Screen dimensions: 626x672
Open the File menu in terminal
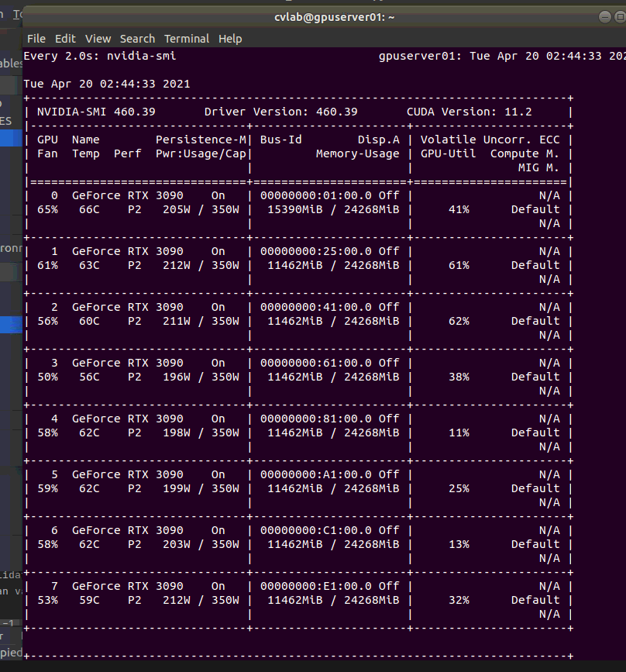(x=36, y=39)
